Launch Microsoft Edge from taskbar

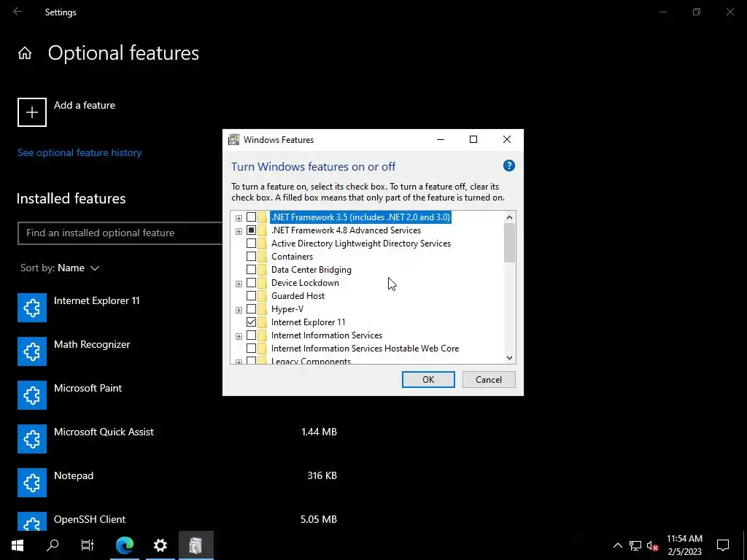coord(124,545)
